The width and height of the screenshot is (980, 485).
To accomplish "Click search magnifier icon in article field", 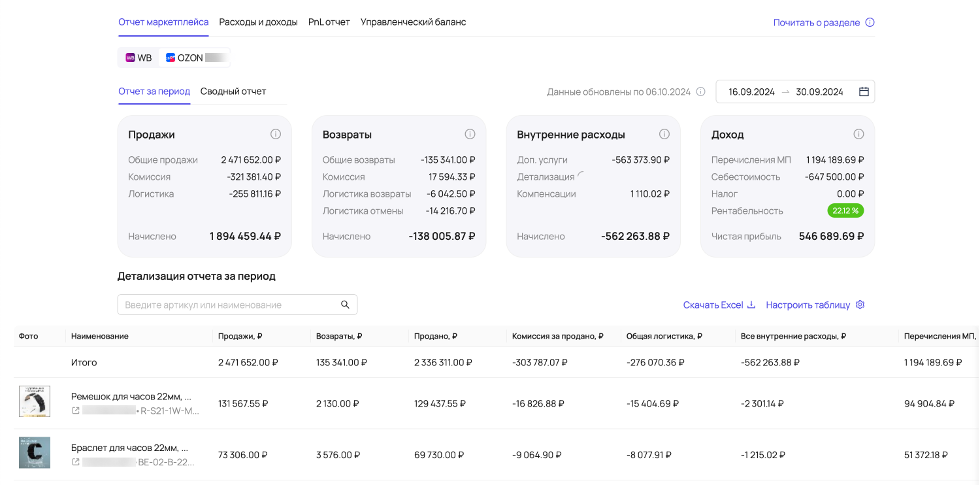I will pyautogui.click(x=345, y=305).
